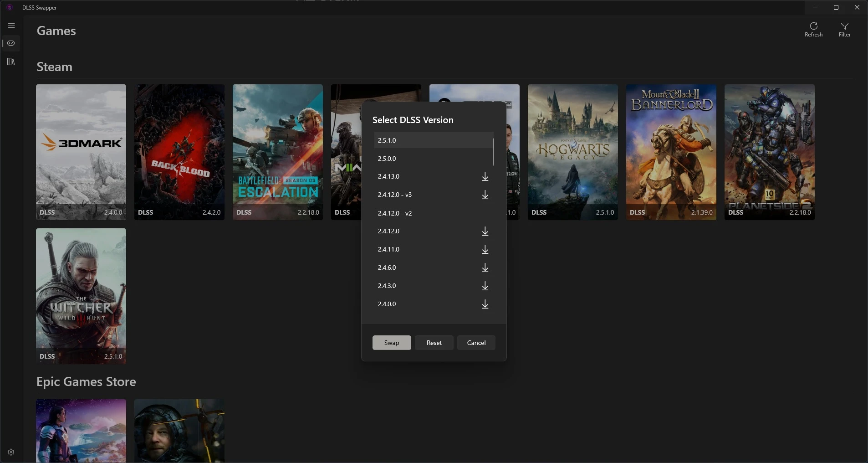Click the Swap button
The image size is (868, 463).
click(391, 343)
